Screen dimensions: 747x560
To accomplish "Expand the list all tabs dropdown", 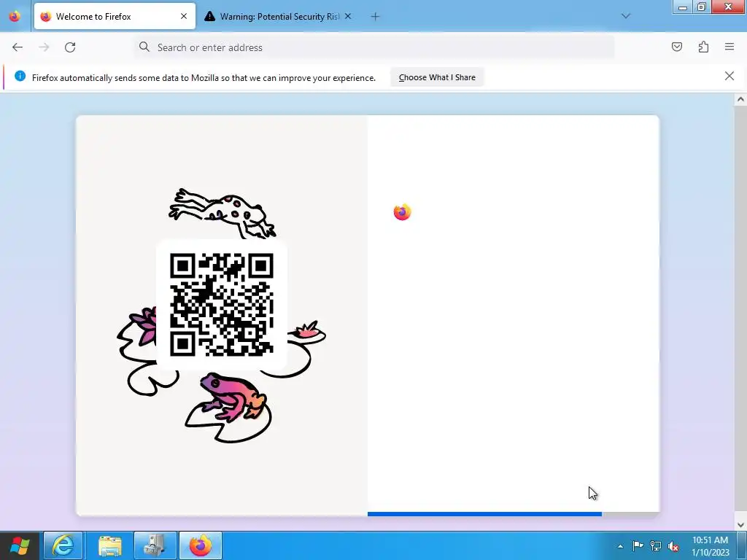I will coord(625,16).
